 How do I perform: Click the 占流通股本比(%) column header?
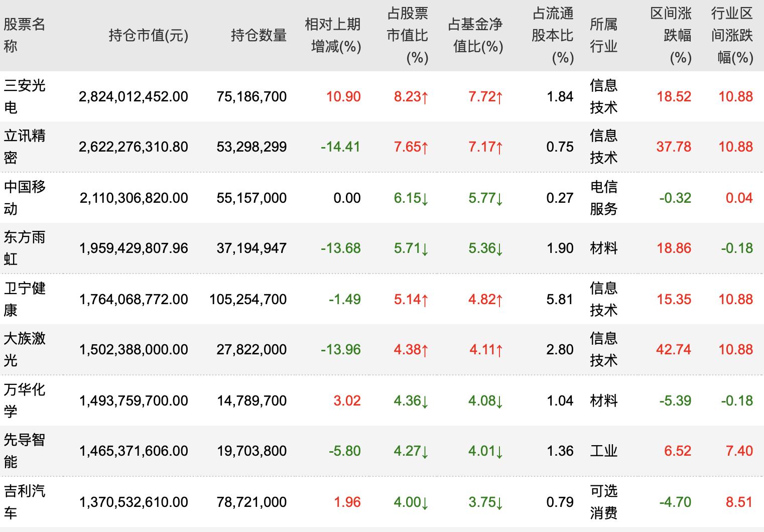click(x=552, y=35)
